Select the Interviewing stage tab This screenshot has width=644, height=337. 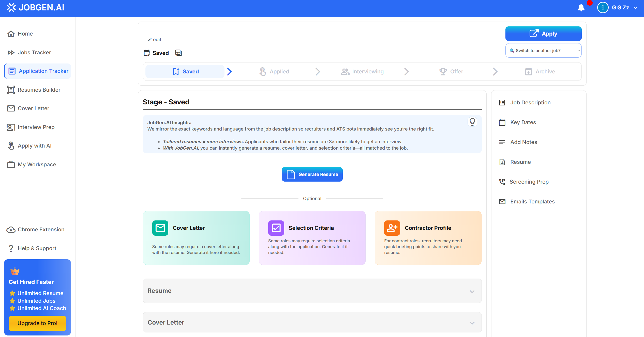point(362,72)
